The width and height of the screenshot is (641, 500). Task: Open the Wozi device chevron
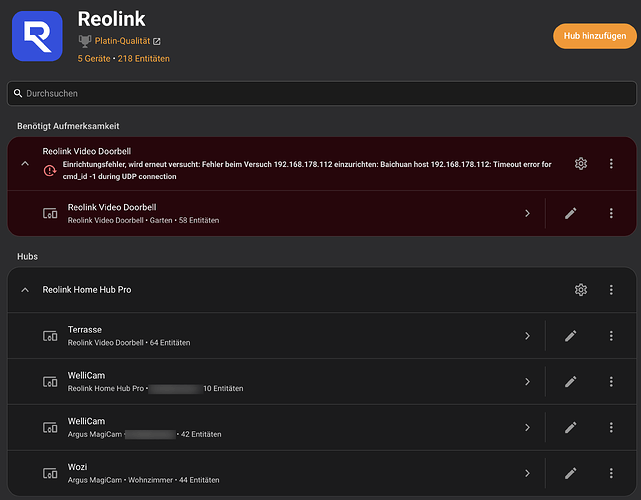coord(527,473)
